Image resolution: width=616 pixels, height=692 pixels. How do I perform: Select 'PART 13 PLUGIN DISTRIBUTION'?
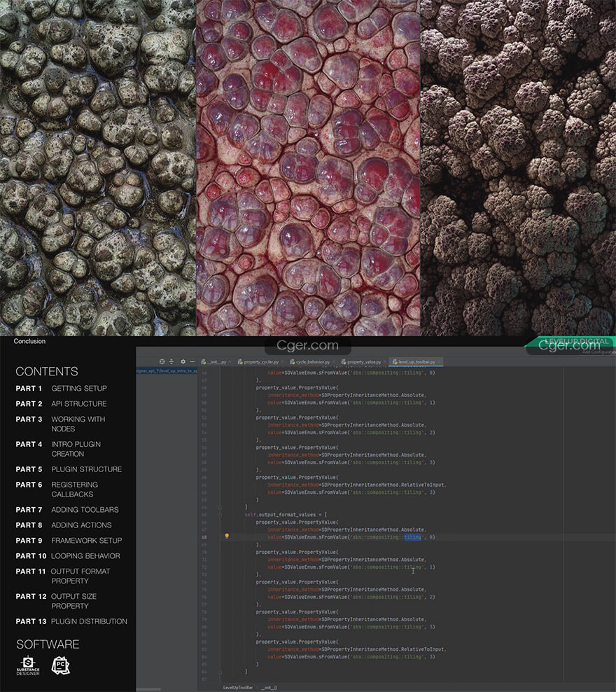tap(71, 621)
